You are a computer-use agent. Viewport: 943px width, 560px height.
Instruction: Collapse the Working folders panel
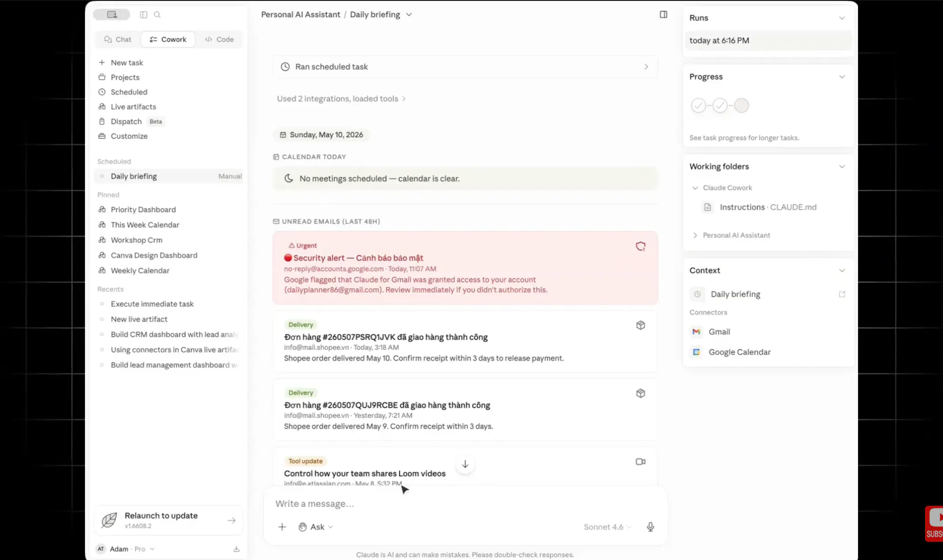pyautogui.click(x=842, y=167)
